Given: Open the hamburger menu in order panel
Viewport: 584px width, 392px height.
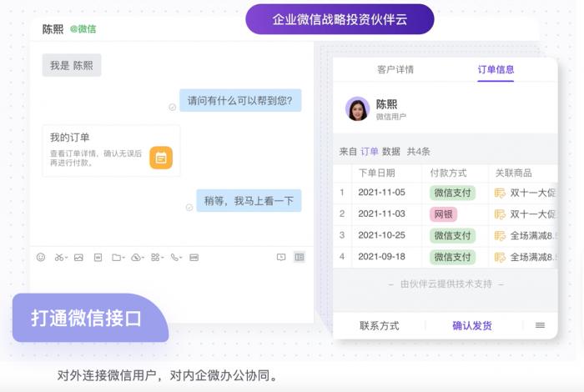Looking at the screenshot, I should click(x=540, y=326).
